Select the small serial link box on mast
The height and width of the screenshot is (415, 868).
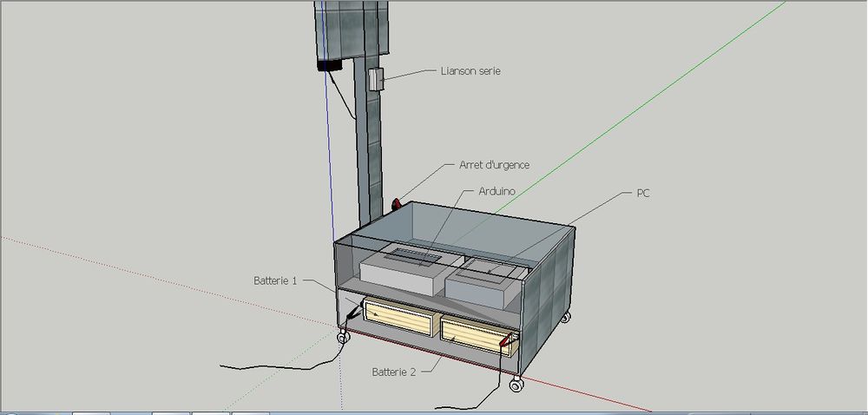pos(375,79)
